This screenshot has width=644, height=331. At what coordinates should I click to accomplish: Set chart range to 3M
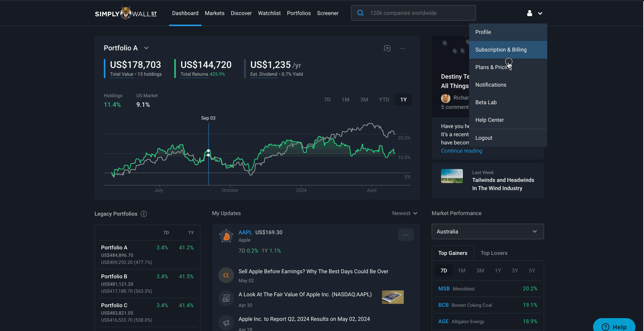(x=364, y=100)
